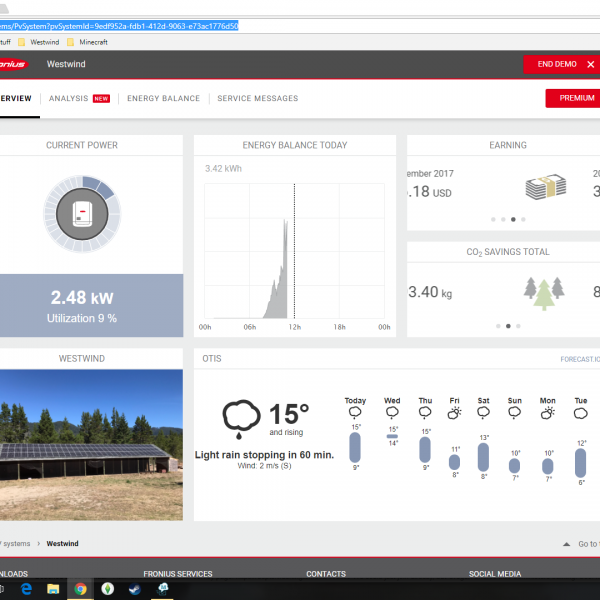Click 'Light rain stopping in 60 min.' text
This screenshot has height=600, width=600.
(x=264, y=455)
